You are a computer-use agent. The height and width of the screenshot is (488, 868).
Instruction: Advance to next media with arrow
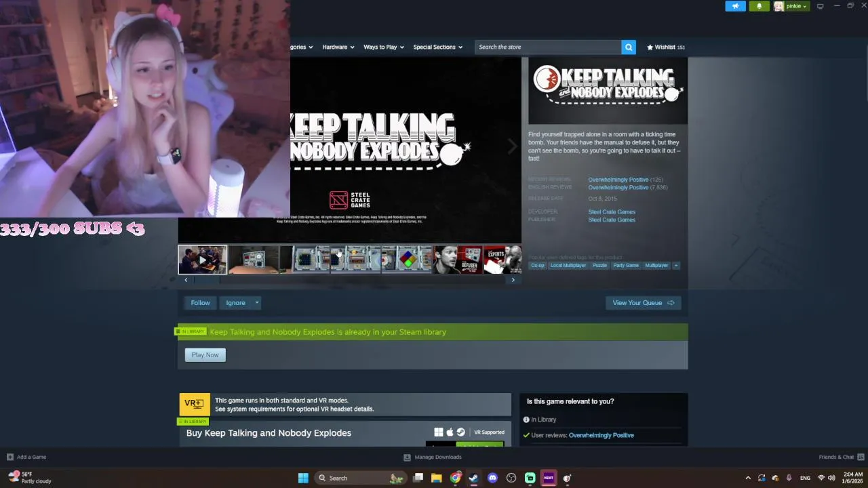tap(513, 146)
